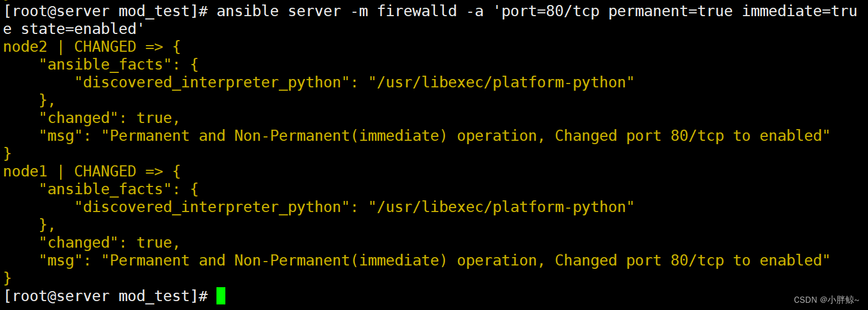
Task: Click the CHANGED status beside node1
Action: point(105,171)
